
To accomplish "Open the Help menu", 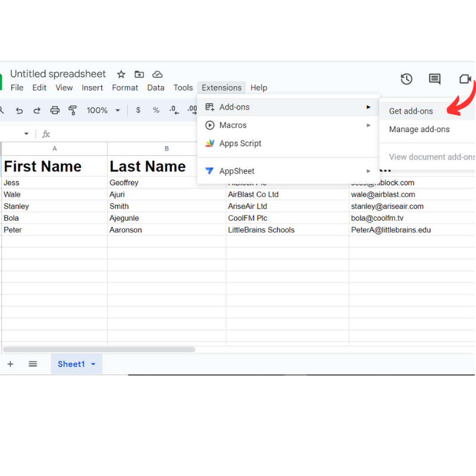I will pyautogui.click(x=259, y=87).
